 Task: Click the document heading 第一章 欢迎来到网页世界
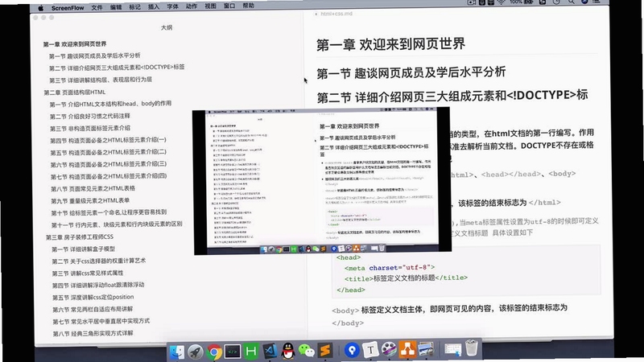click(390, 44)
